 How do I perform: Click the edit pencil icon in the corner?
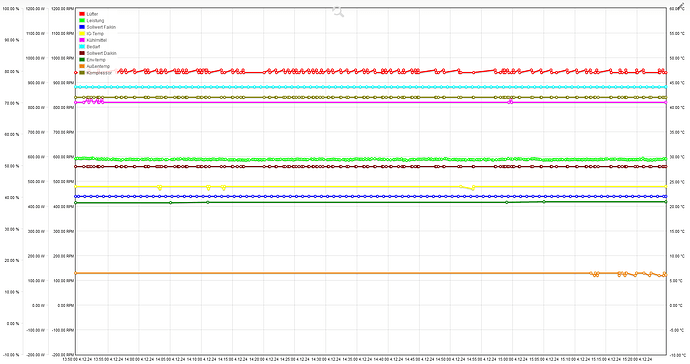pos(681,6)
